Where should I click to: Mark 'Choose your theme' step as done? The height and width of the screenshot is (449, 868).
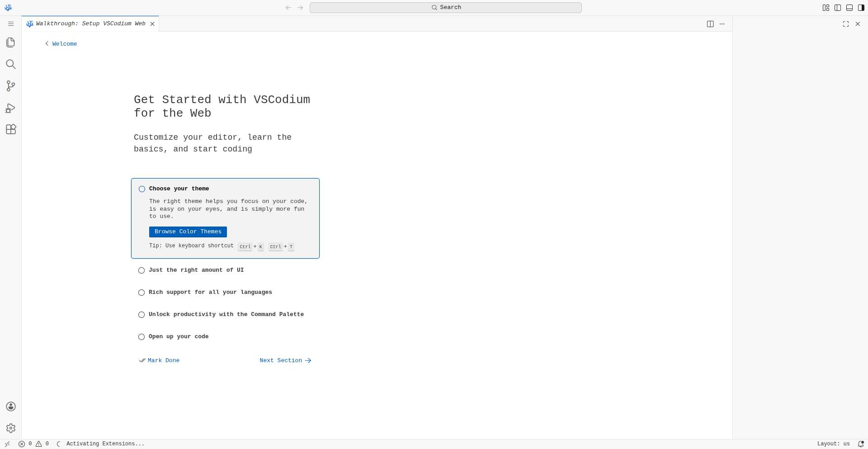(x=142, y=189)
